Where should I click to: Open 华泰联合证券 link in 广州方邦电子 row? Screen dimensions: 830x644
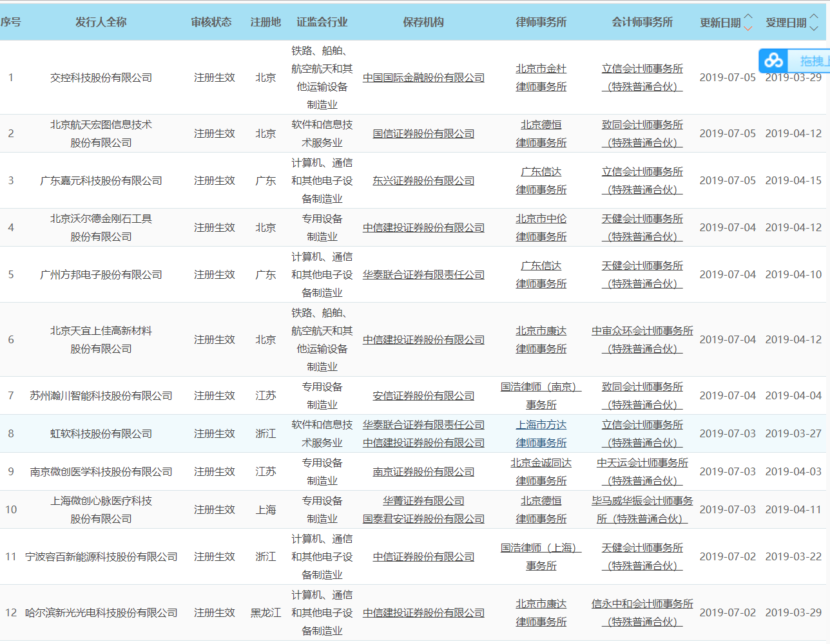(x=423, y=274)
